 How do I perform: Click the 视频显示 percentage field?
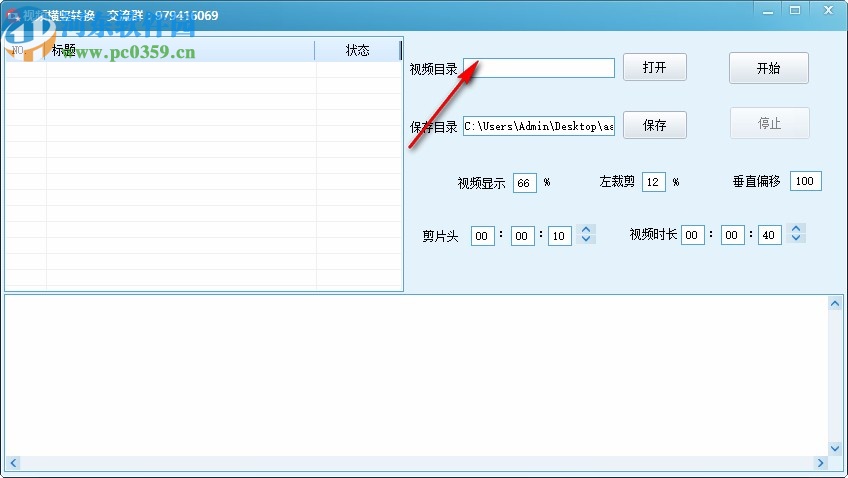coord(524,183)
